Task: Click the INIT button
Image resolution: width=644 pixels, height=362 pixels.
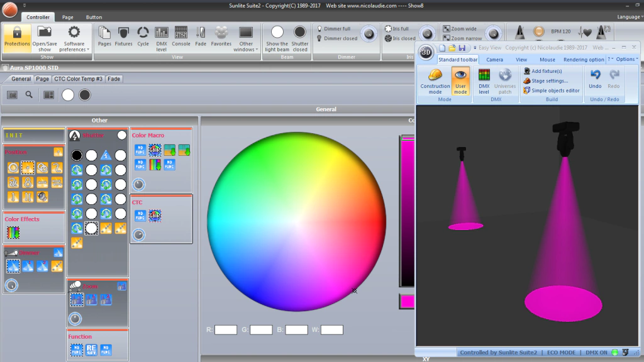Action: (x=34, y=135)
